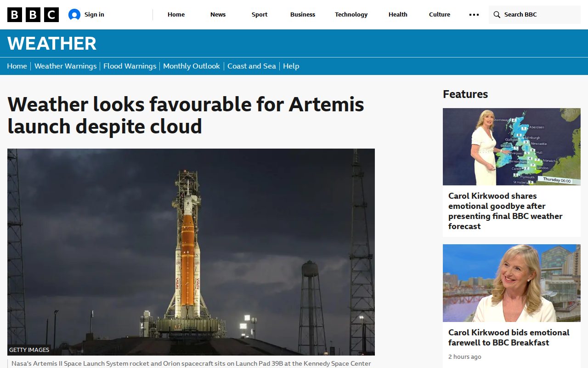Read Carol Kirkwood final forecast story

point(505,211)
